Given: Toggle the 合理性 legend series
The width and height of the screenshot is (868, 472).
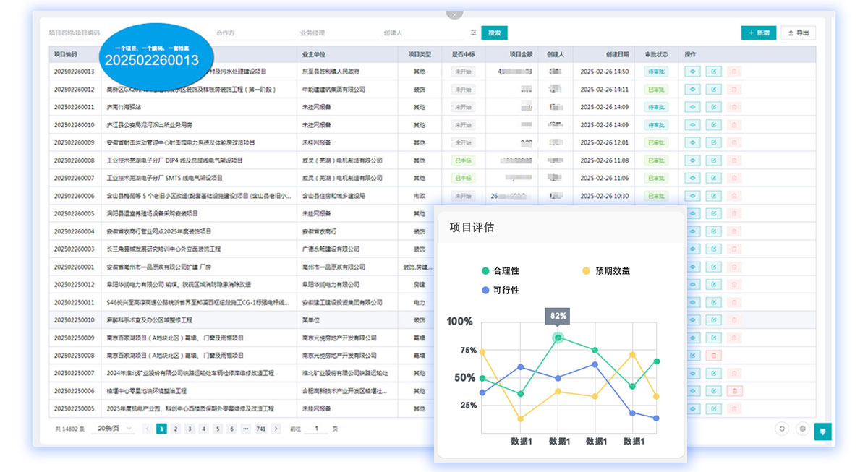Looking at the screenshot, I should (500, 271).
